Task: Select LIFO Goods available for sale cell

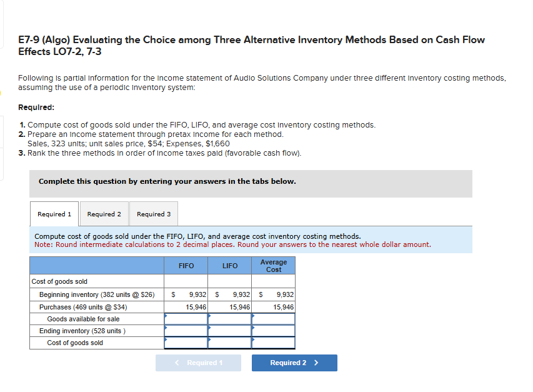Action: (x=229, y=319)
